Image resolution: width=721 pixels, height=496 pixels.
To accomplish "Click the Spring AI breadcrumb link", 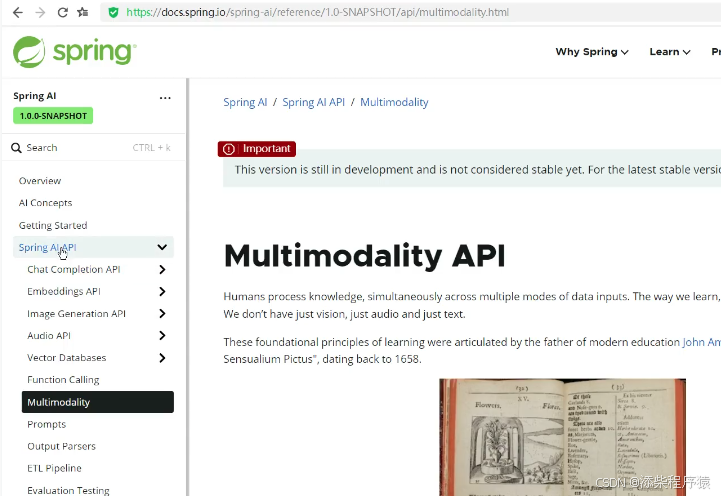I will [245, 102].
